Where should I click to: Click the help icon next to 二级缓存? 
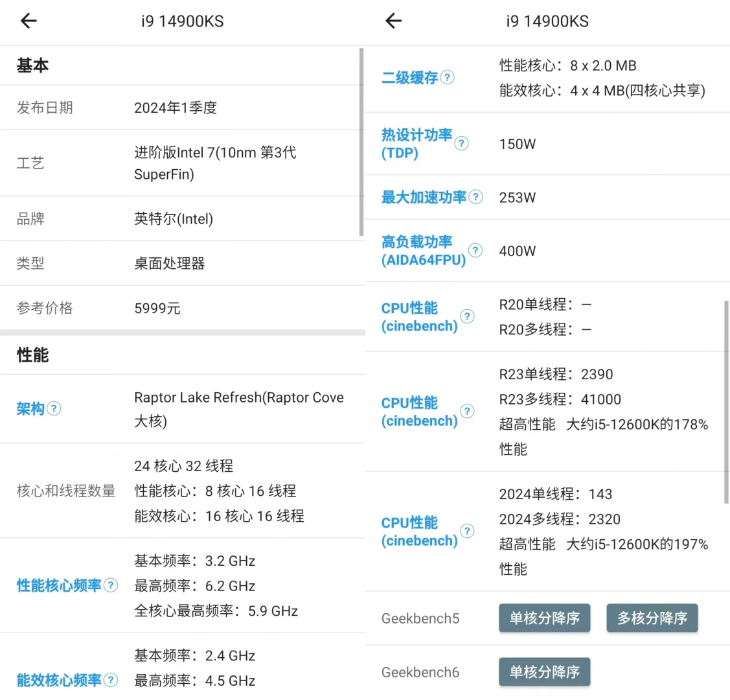click(447, 77)
